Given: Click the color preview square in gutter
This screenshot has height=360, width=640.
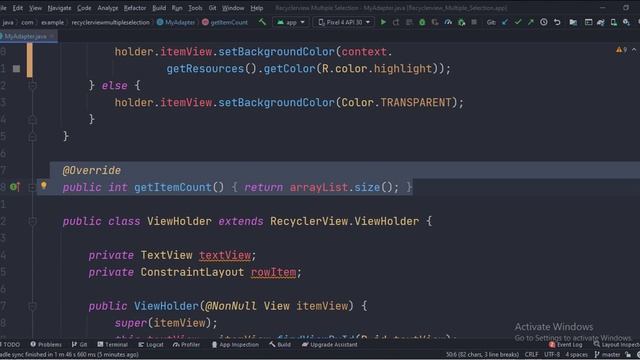Looking at the screenshot, I should point(16,69).
